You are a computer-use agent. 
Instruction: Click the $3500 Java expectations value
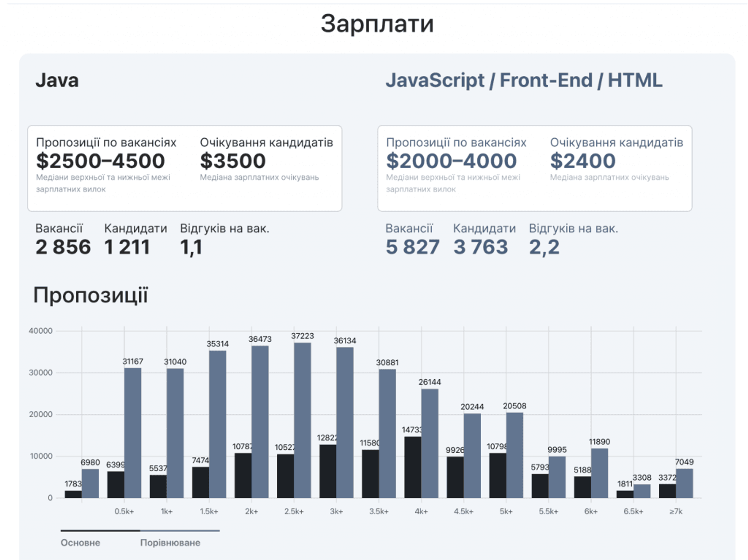pos(233,161)
